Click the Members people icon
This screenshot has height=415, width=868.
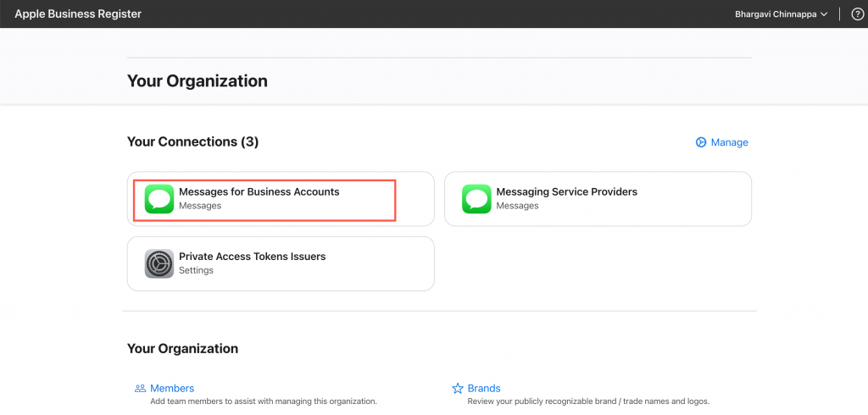click(x=140, y=389)
